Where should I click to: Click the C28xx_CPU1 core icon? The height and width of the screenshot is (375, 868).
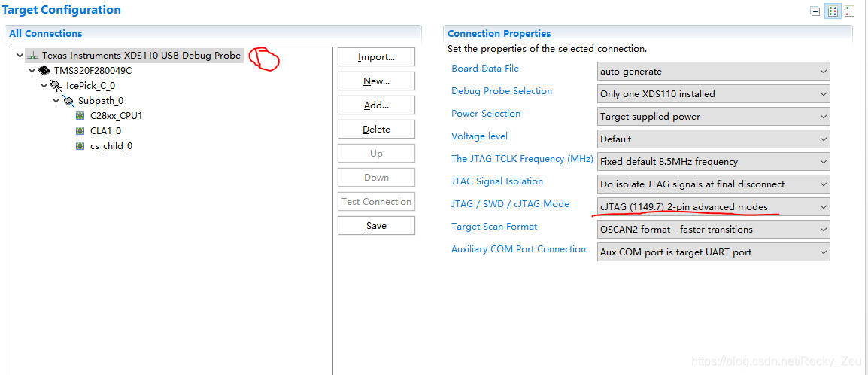coord(80,116)
